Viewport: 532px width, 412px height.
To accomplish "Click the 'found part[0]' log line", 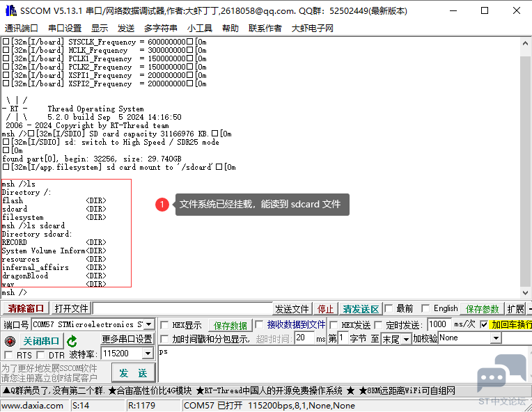I will tap(92, 159).
